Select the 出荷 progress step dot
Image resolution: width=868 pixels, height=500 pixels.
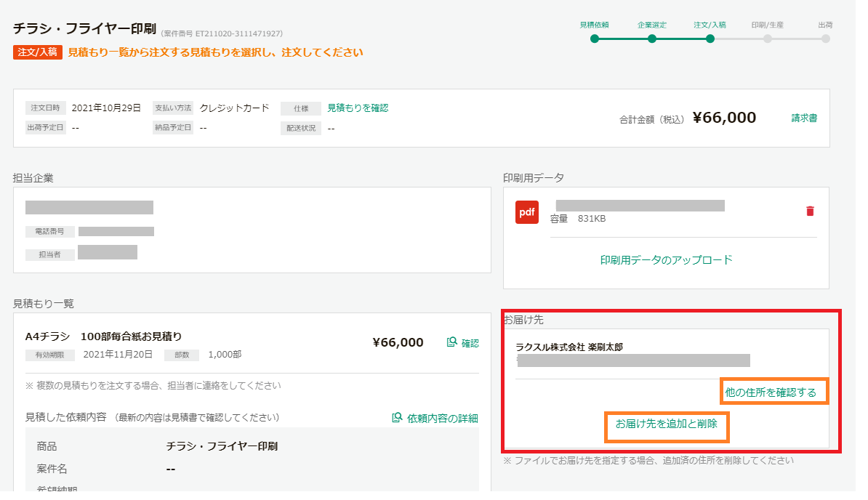tap(825, 39)
